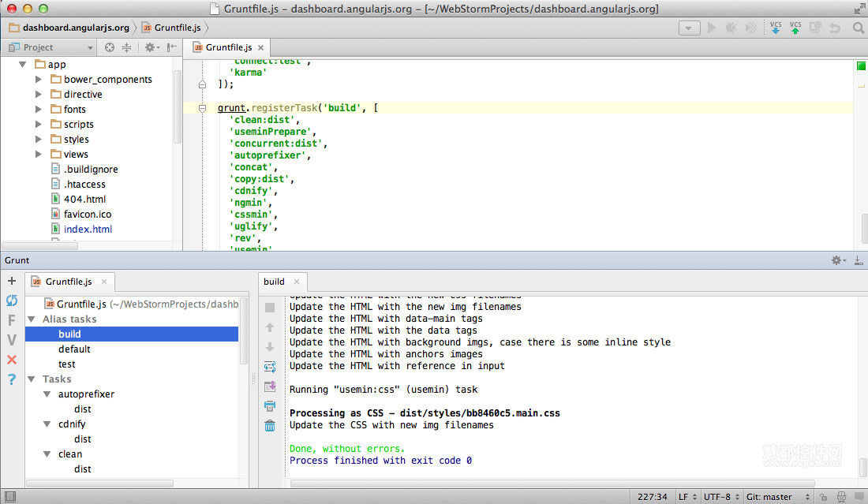Click scroll to end icon in output toolbar
868x504 pixels.
[x=270, y=386]
